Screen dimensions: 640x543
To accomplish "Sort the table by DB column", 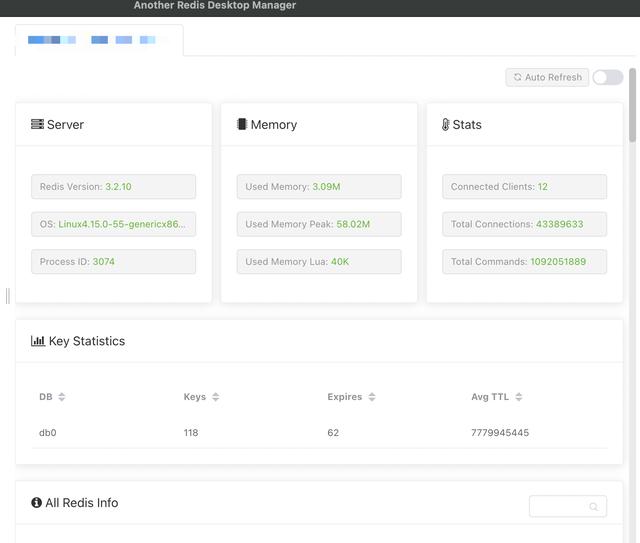I will pos(62,397).
